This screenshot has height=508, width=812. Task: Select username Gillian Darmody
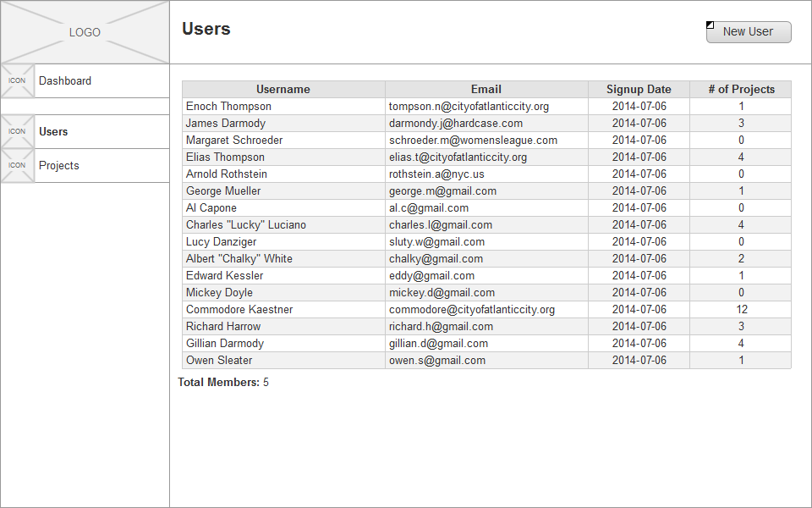coord(225,343)
